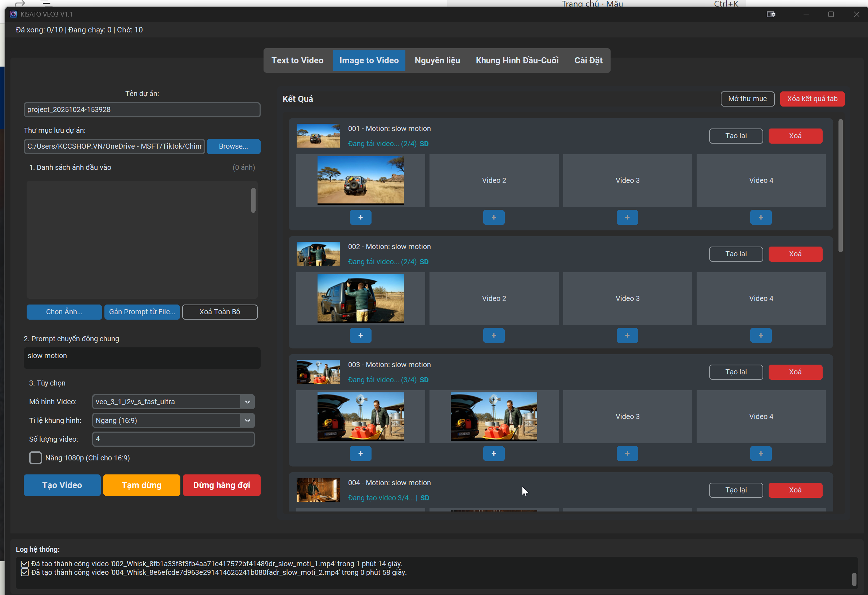Click the results list vertical scrollbar
This screenshot has height=595, width=868.
pos(840,186)
